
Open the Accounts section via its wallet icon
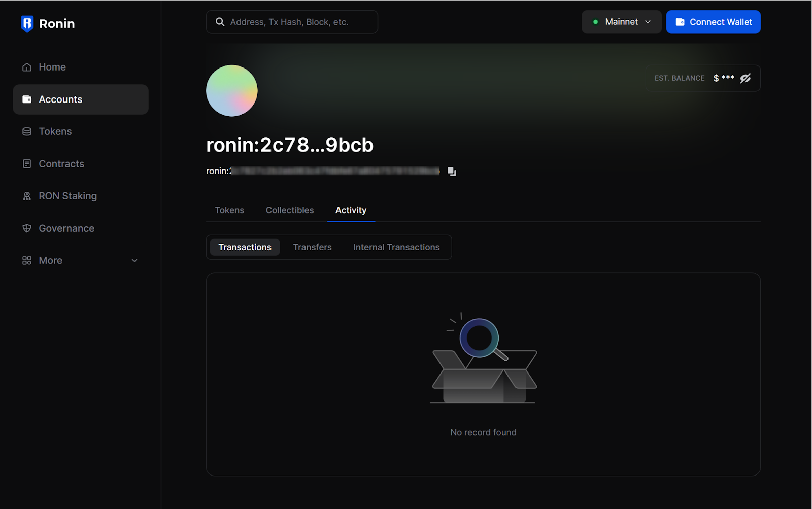27,99
